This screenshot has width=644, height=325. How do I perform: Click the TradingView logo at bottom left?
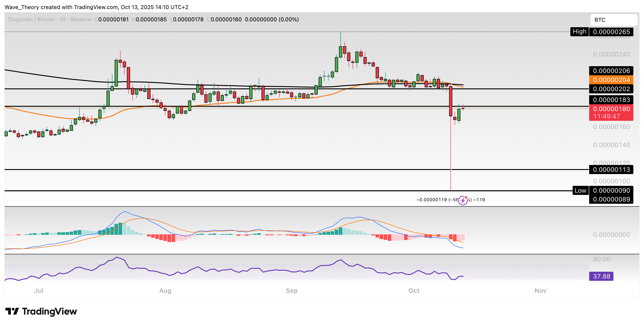pyautogui.click(x=41, y=311)
